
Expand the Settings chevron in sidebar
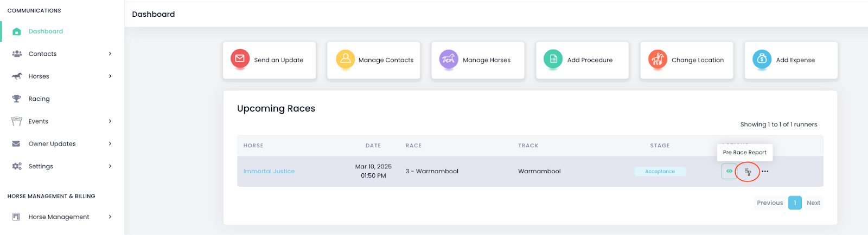[x=110, y=166]
